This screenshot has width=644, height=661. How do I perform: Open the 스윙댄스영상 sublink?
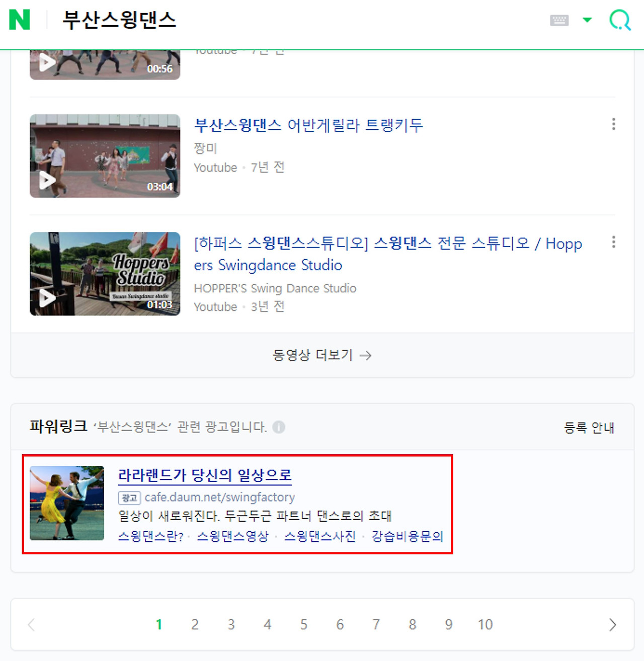[x=232, y=536]
